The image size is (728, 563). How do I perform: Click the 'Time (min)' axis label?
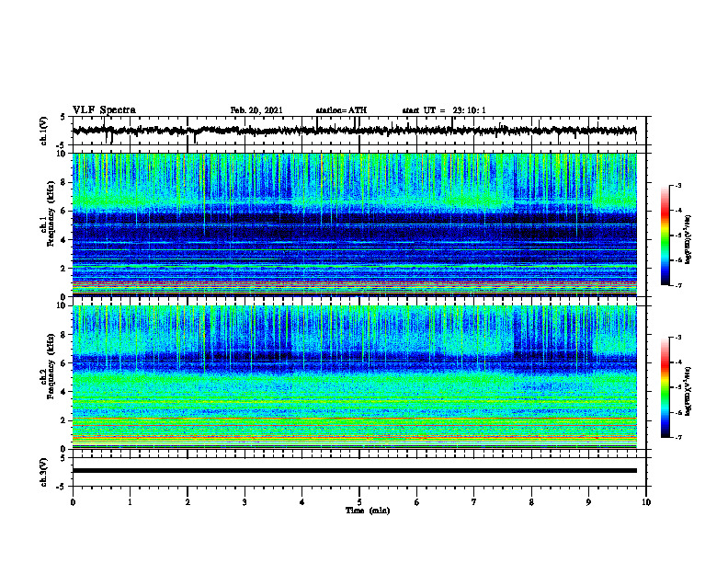368,511
